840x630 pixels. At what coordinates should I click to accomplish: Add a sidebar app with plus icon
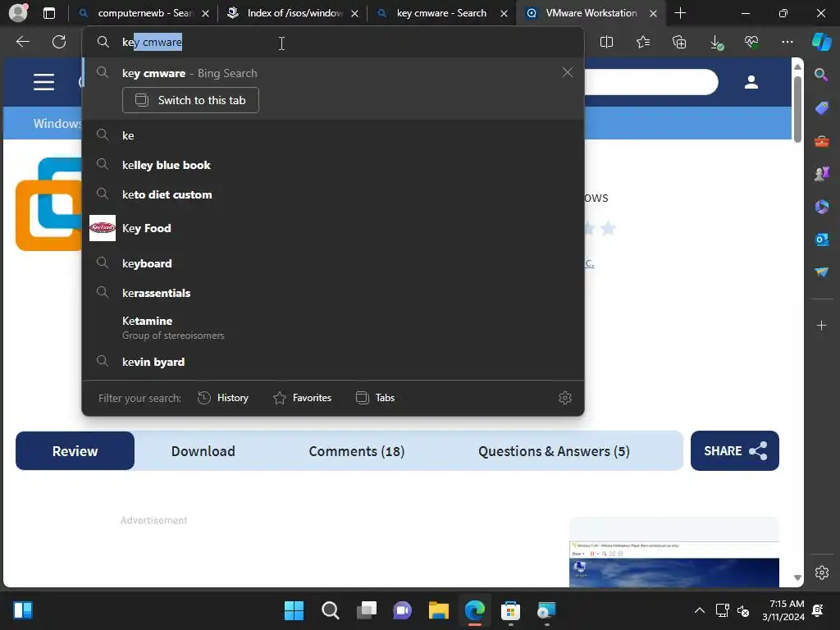coord(821,325)
